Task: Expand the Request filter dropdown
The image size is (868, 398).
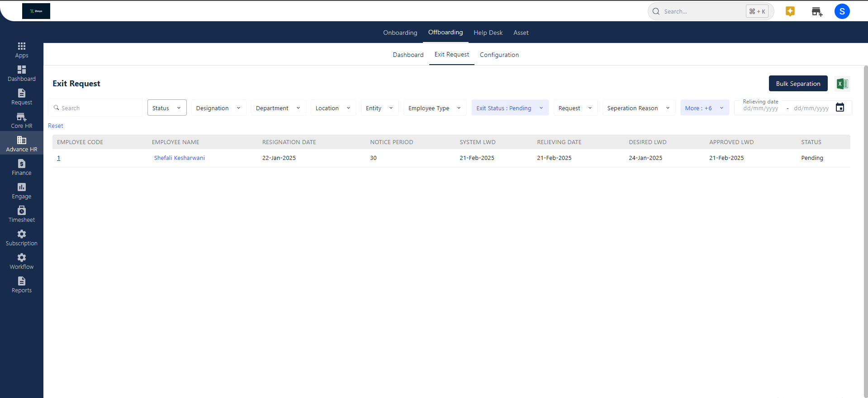Action: click(x=576, y=108)
